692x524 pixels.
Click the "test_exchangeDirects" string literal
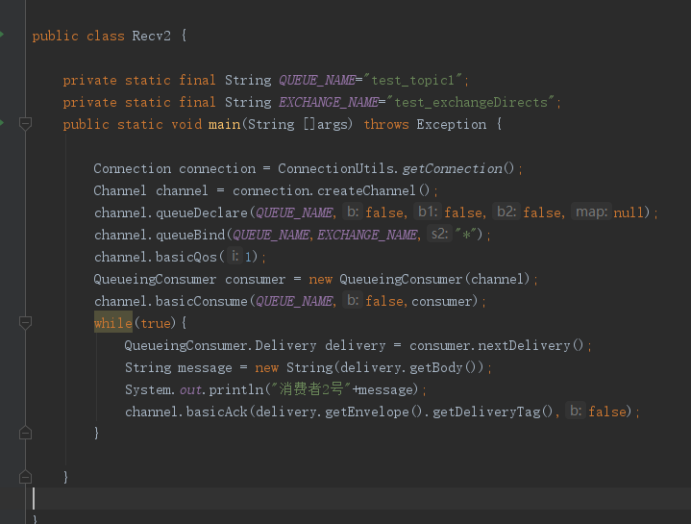(470, 102)
